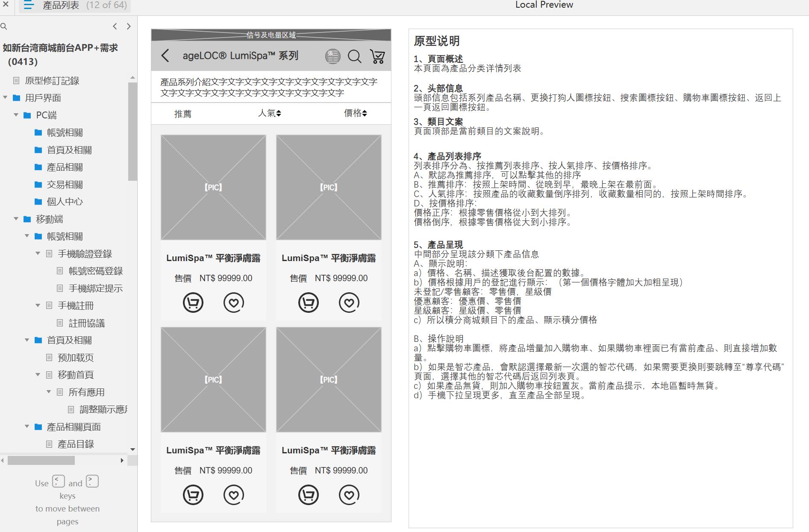Image resolution: width=809 pixels, height=532 pixels.
Task: Click the first top-row product image
Action: [x=213, y=187]
